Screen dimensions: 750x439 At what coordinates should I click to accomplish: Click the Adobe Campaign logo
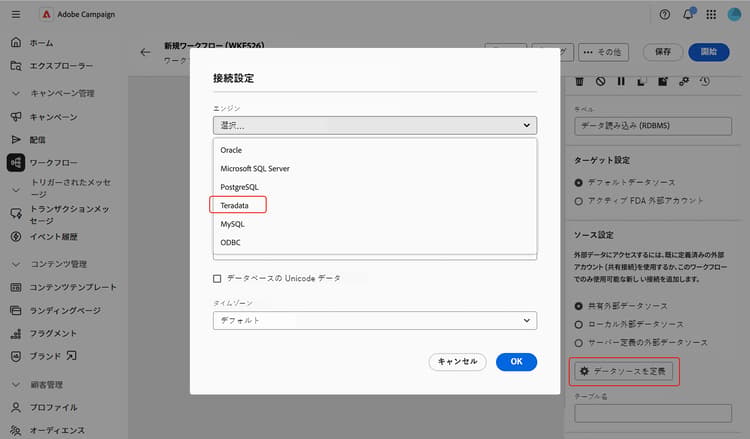click(46, 14)
